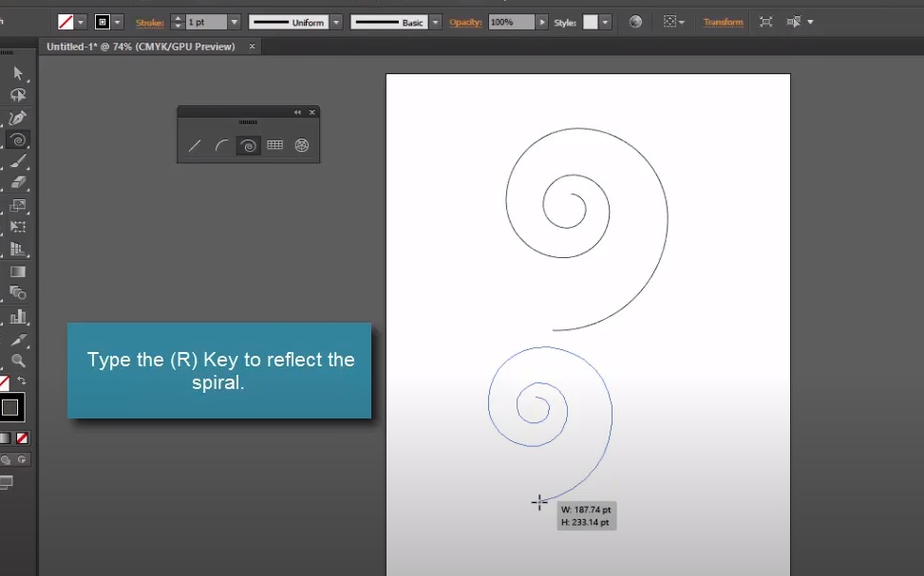Open the fill color dropdown arrow
Screen dimensions: 924x576
point(81,23)
